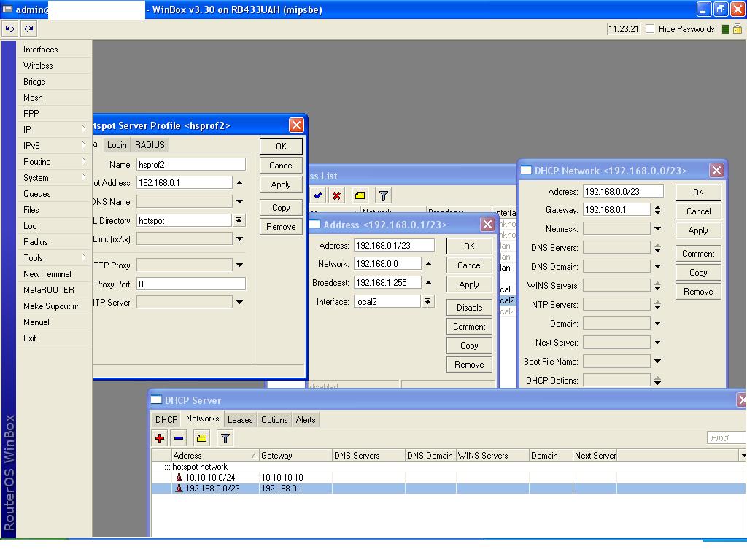Image resolution: width=747 pixels, height=560 pixels.
Task: Expand the Netmask field in DHCP Network
Action: point(657,229)
